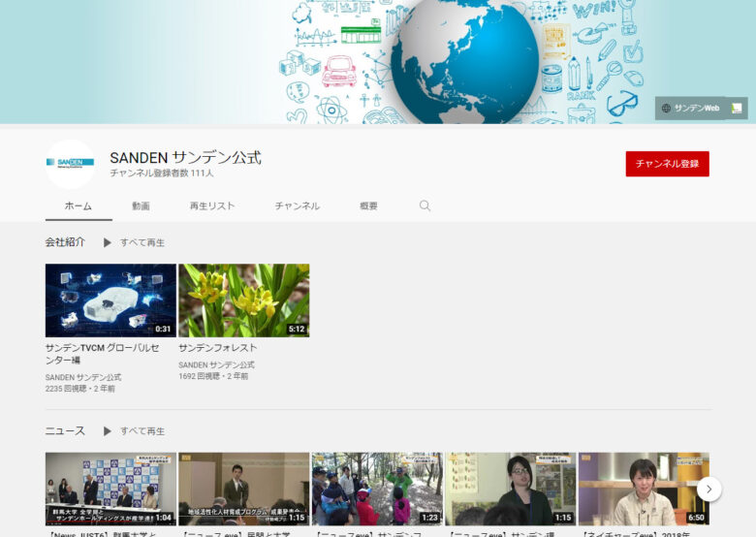
Task: Click the channel name under サンデンTVCM video
Action: pos(83,377)
